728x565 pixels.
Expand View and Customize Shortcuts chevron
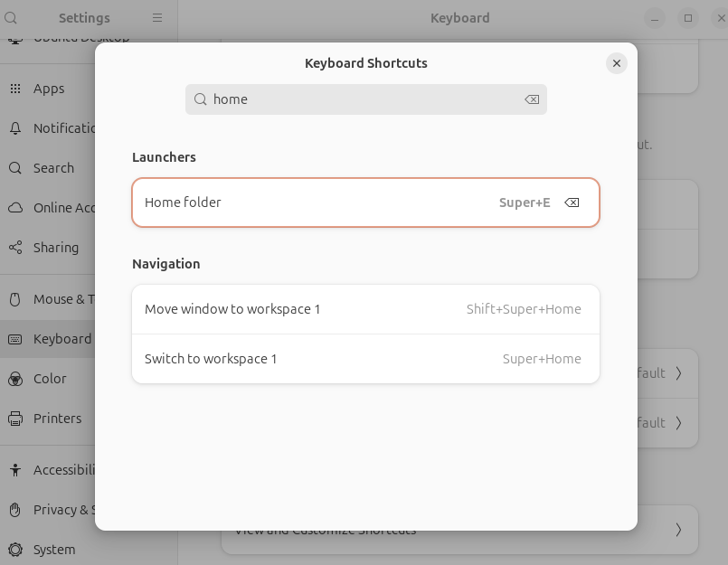pyautogui.click(x=678, y=530)
